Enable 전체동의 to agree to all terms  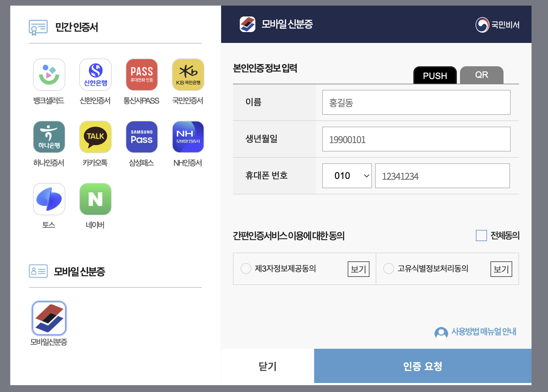tap(481, 236)
